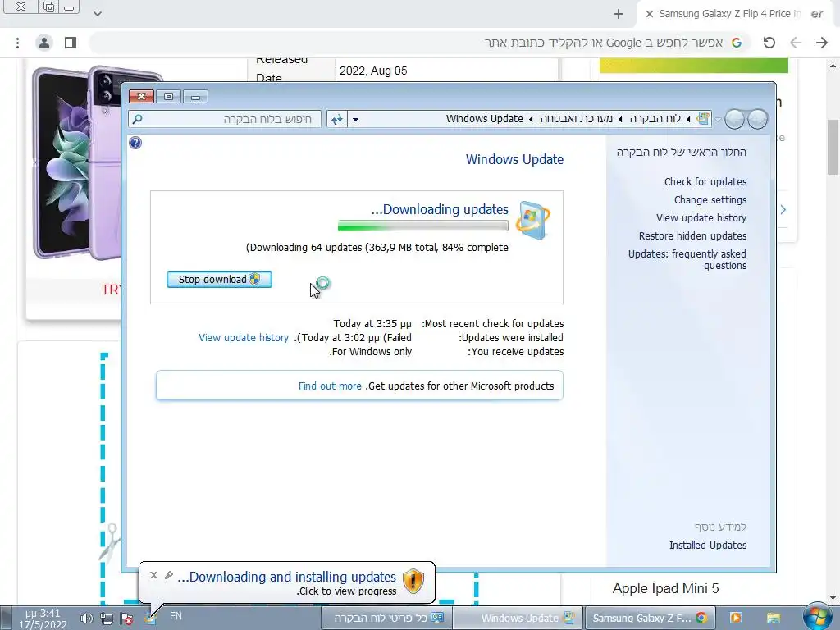Open Installed Updates link
The width and height of the screenshot is (840, 630).
(708, 545)
